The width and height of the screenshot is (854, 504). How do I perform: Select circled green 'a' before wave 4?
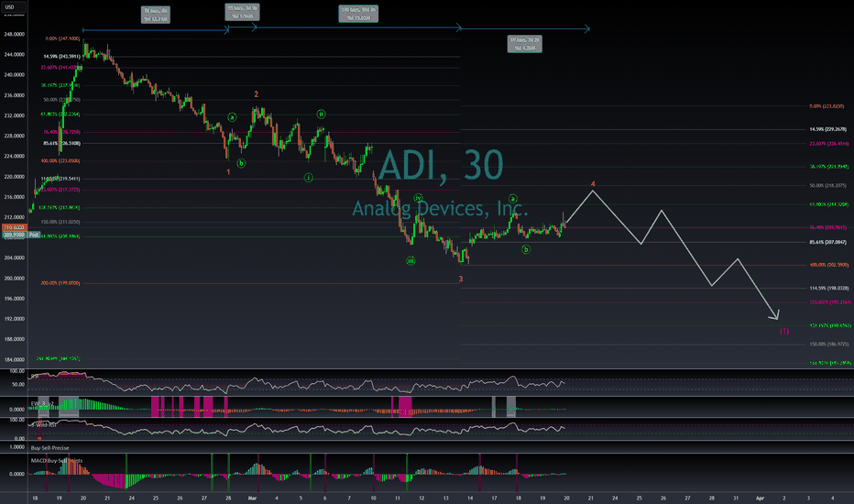coord(512,198)
